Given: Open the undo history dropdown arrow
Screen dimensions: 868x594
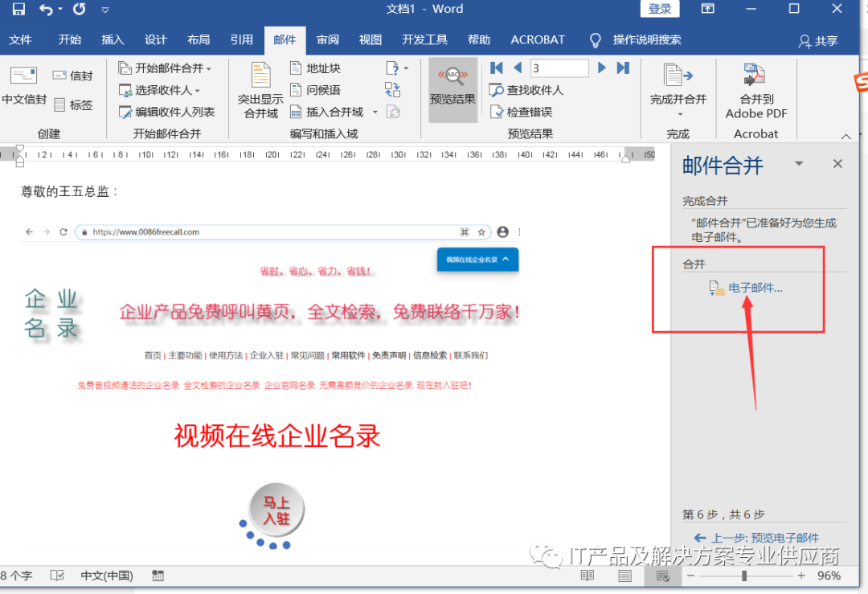Looking at the screenshot, I should [60, 9].
